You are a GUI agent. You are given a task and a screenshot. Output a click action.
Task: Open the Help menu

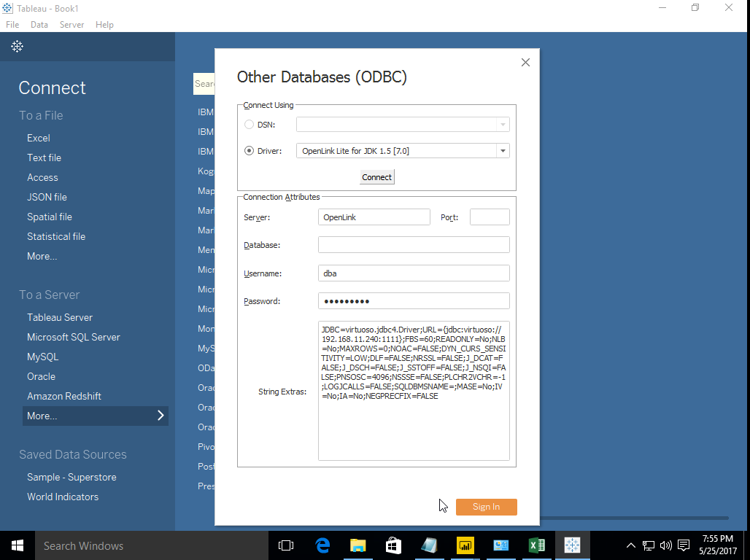[104, 24]
